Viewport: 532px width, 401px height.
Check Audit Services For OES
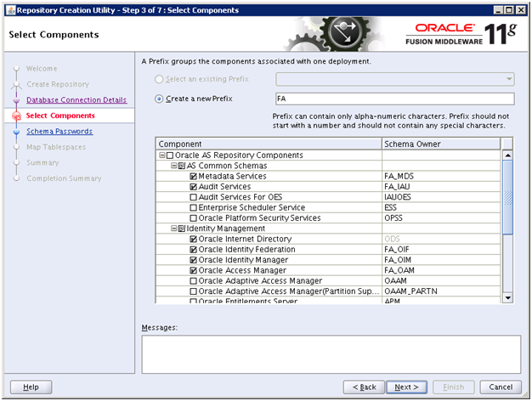(x=194, y=197)
